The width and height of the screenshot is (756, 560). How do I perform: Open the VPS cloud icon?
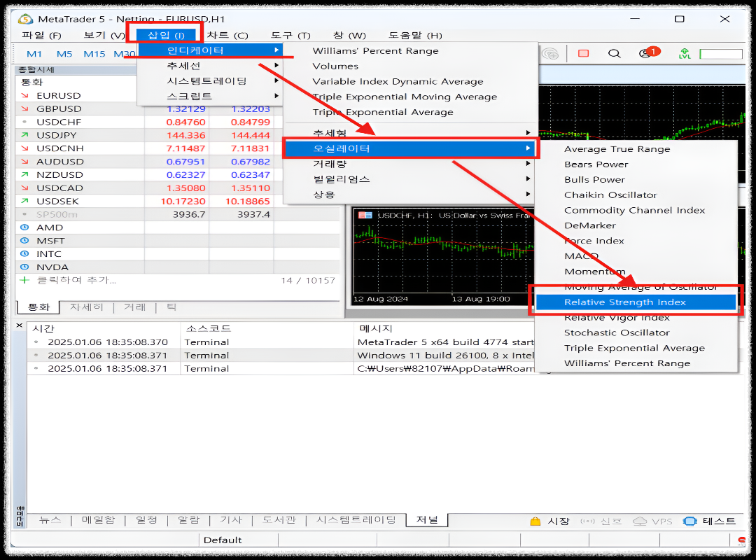(x=640, y=521)
